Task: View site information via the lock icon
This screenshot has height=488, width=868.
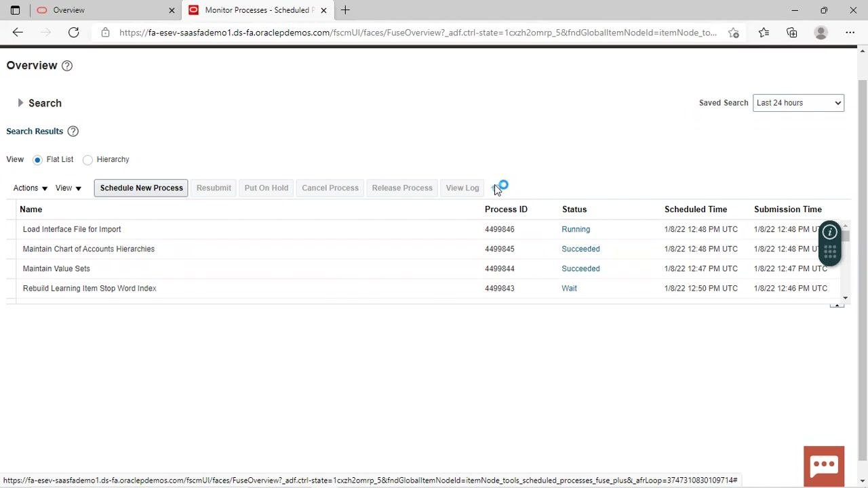Action: tap(105, 33)
